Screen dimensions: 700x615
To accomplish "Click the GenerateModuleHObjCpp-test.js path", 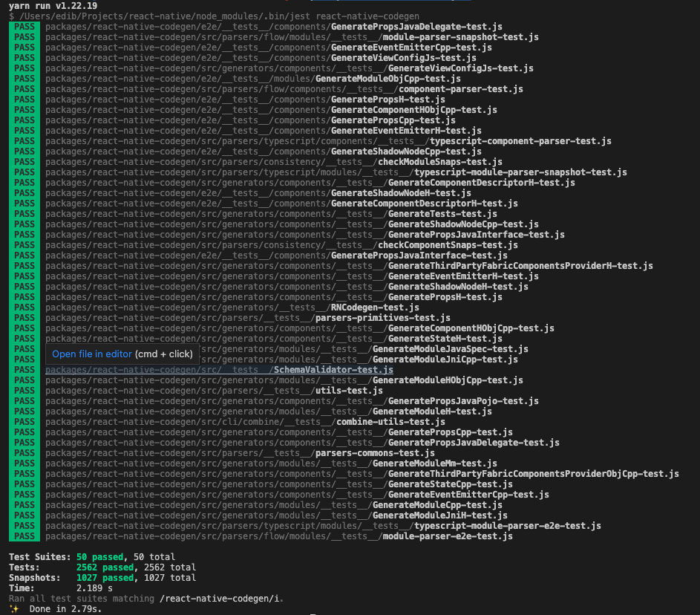I will coord(284,380).
